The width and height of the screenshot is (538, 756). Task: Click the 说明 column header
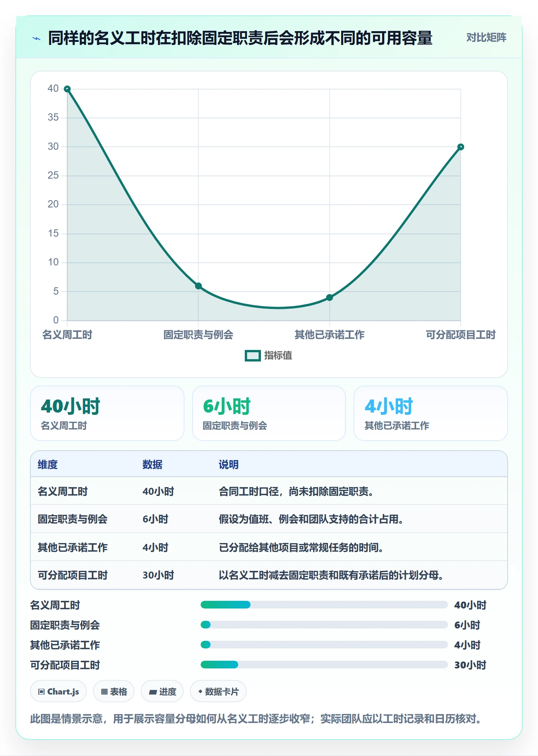229,465
